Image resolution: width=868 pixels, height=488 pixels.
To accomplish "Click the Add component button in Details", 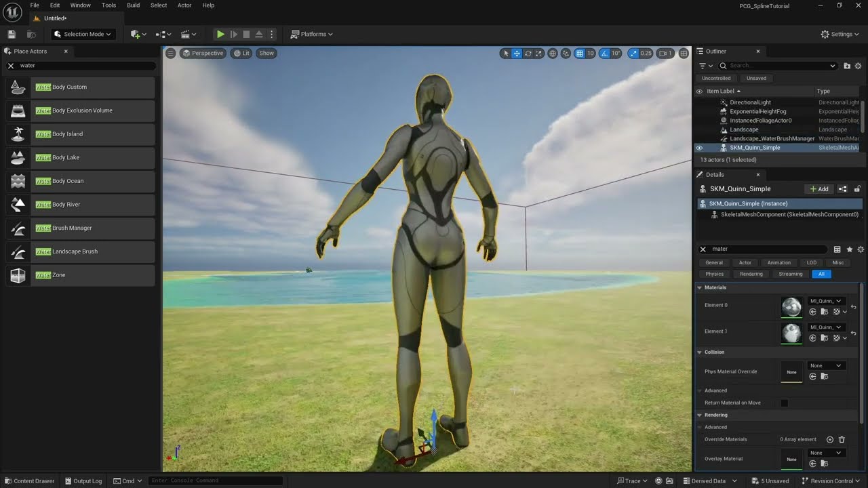I will tap(819, 189).
